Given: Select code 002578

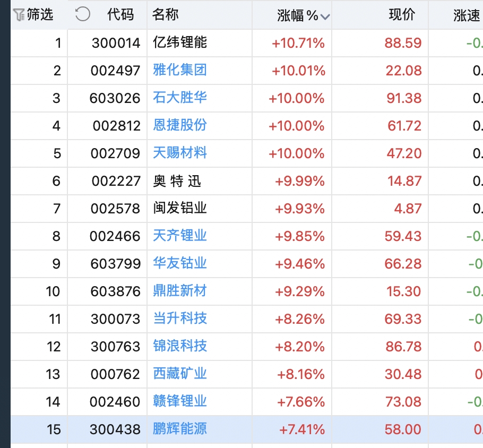Looking at the screenshot, I should [x=116, y=209].
